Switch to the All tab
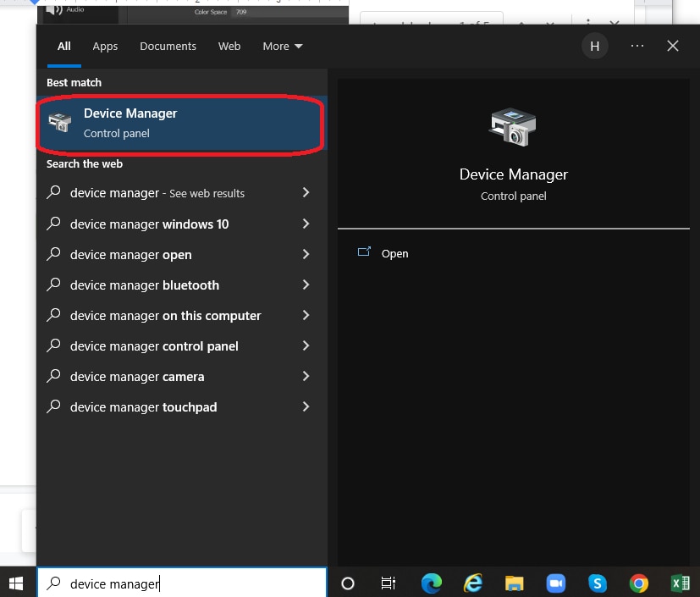This screenshot has height=597, width=700. coord(63,47)
